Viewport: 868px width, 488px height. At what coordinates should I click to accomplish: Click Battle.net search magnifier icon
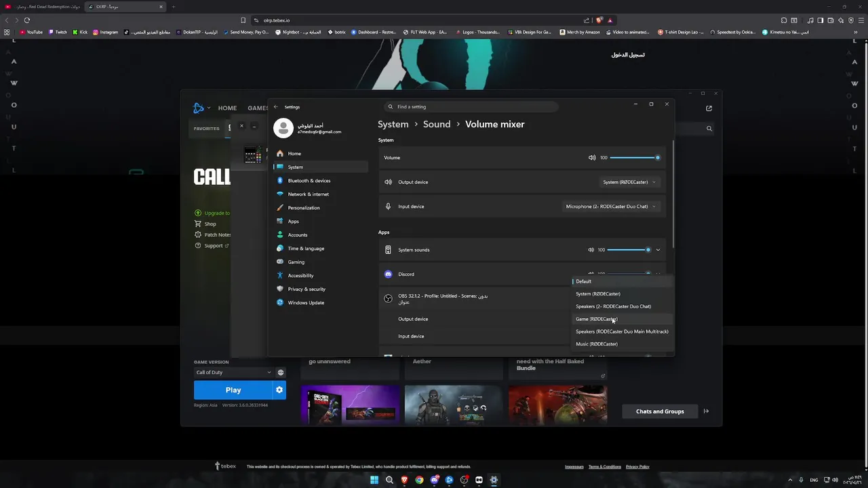pyautogui.click(x=709, y=128)
